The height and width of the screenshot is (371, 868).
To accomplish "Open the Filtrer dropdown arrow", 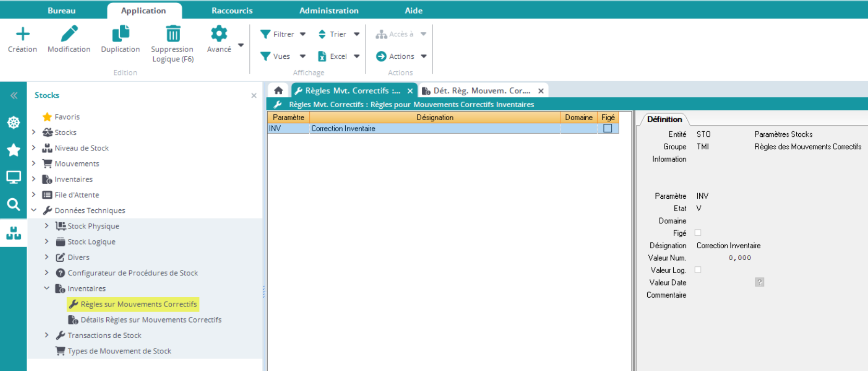I will [303, 34].
